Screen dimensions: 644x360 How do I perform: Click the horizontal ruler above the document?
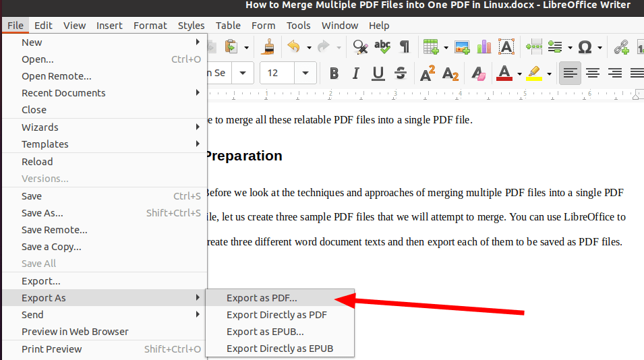[x=425, y=94]
